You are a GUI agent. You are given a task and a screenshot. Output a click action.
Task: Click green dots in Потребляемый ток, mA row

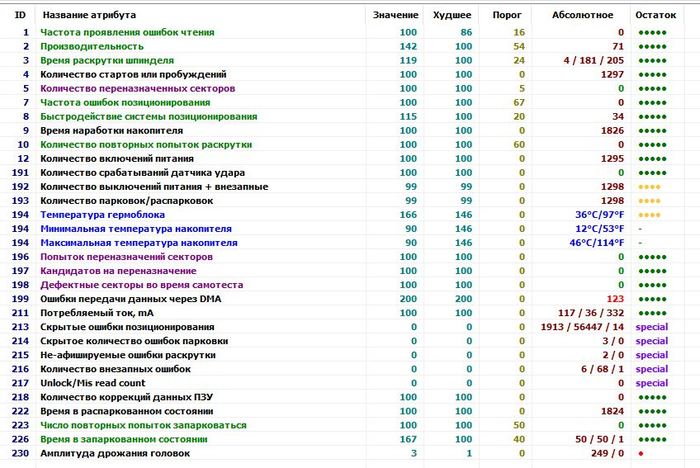tap(652, 313)
